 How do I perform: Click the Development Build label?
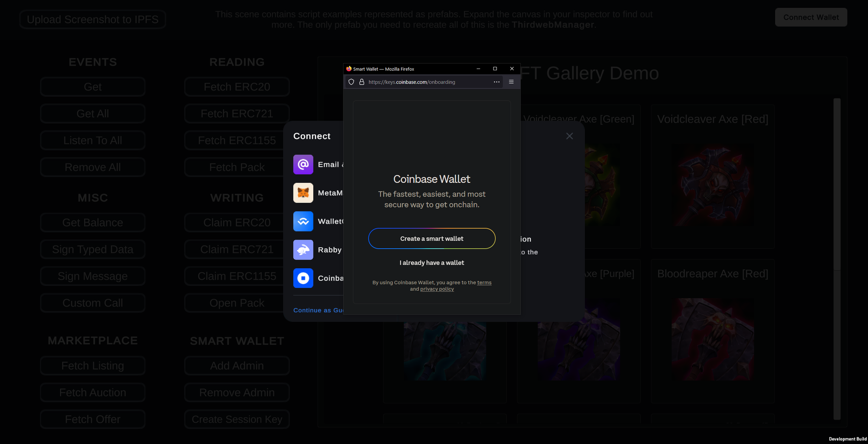(x=848, y=439)
